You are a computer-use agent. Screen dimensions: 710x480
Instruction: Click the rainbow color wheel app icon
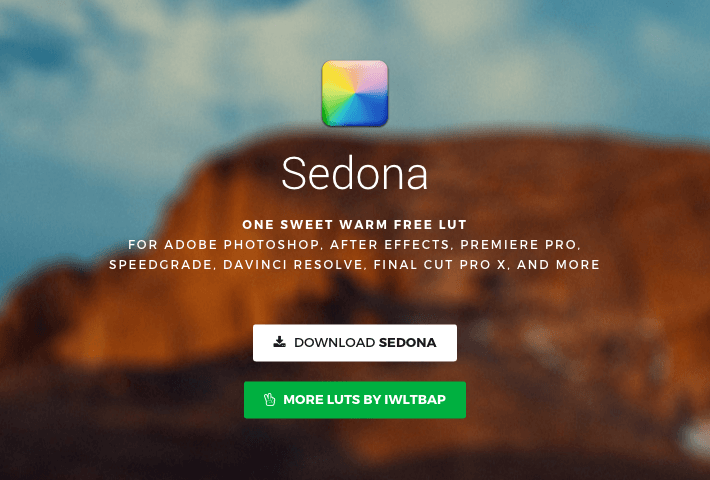[355, 93]
